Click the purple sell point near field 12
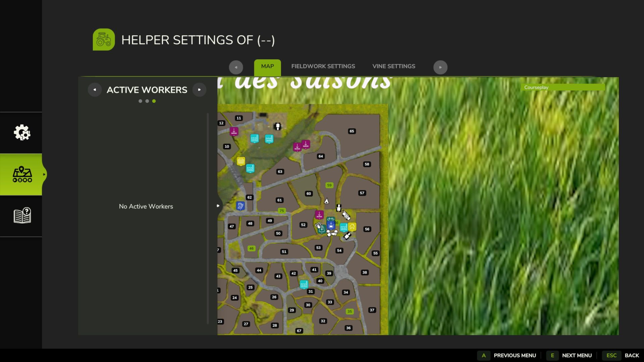The image size is (644, 362). pyautogui.click(x=234, y=131)
